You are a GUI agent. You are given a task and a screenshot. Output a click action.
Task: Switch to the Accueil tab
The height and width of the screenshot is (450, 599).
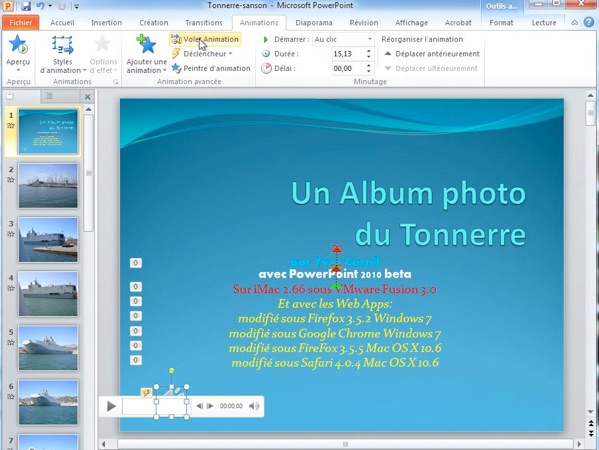coord(62,23)
